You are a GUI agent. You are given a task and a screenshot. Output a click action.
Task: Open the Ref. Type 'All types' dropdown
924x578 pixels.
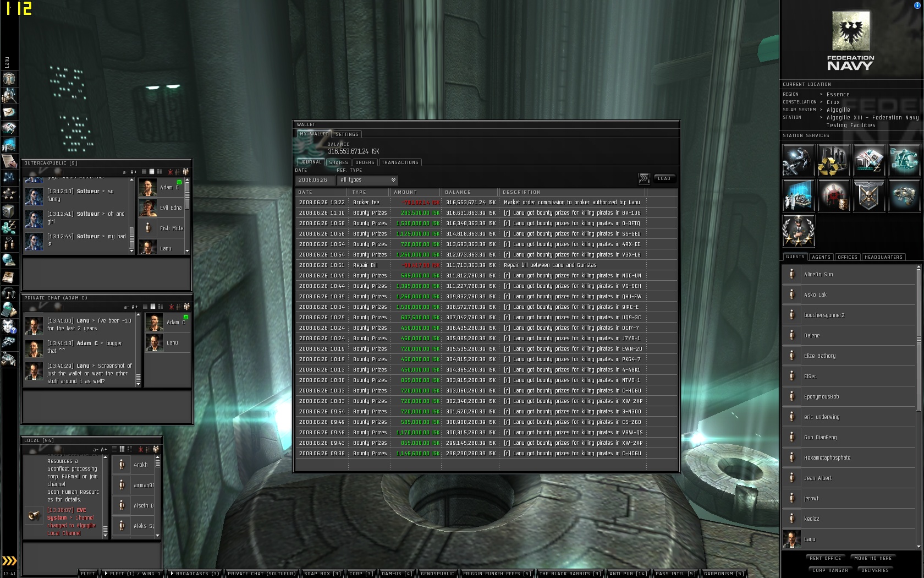tap(367, 180)
